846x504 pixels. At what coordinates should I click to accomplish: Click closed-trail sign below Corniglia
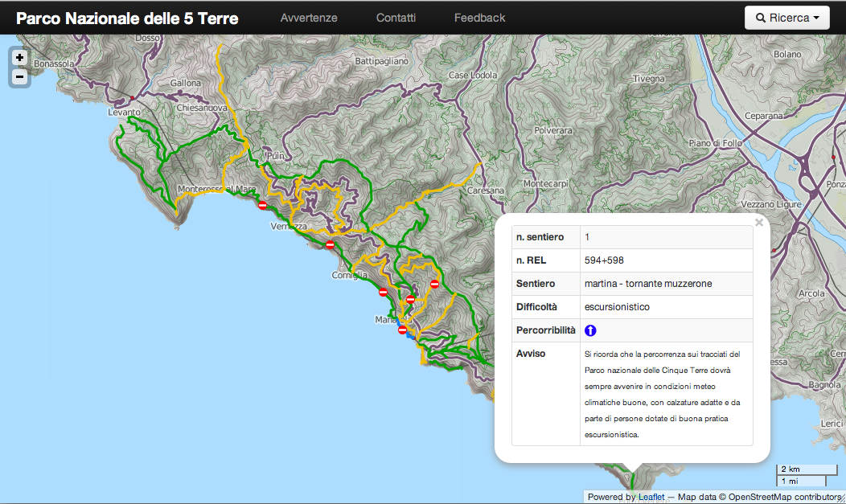[x=383, y=292]
